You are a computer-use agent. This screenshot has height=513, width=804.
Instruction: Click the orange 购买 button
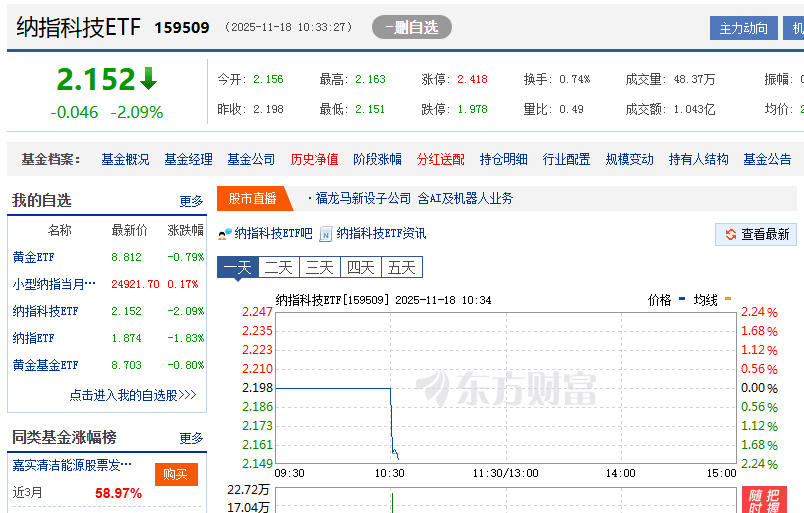[176, 475]
